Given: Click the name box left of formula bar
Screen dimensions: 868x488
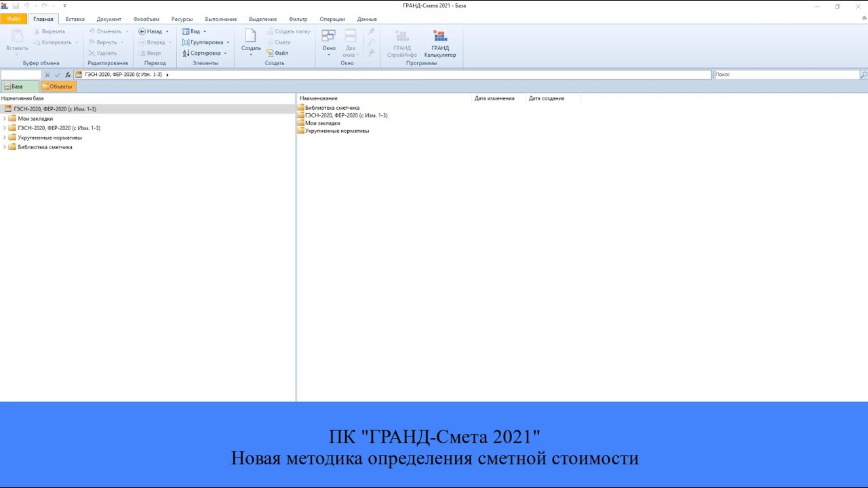Looking at the screenshot, I should click(x=21, y=75).
